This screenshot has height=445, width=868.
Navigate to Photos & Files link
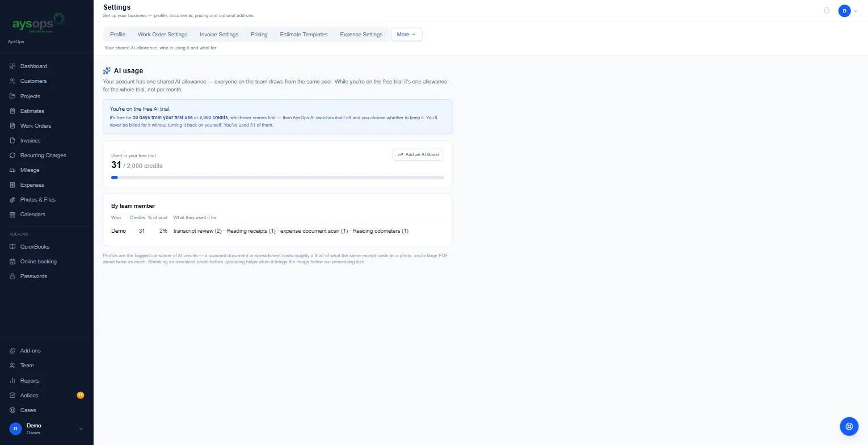(38, 200)
